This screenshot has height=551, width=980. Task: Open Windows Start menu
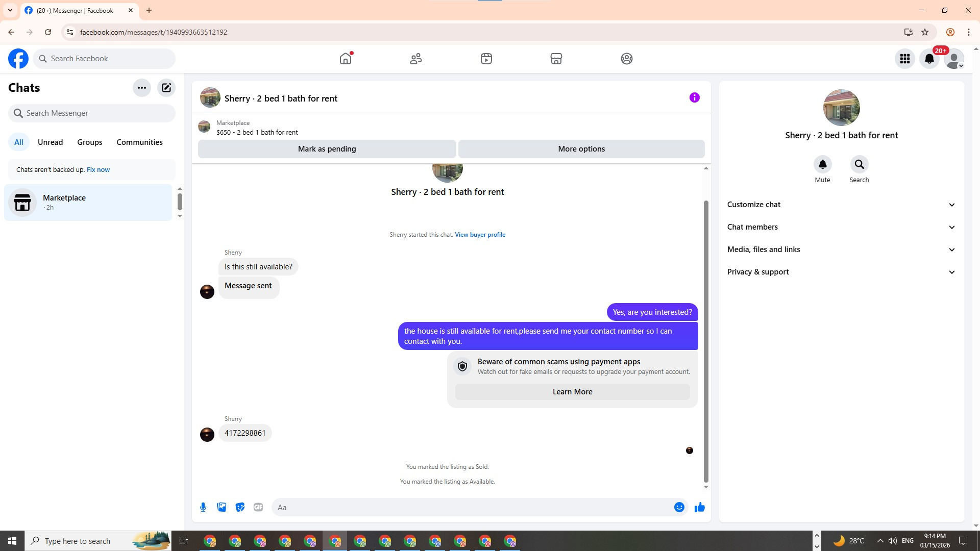[12, 541]
